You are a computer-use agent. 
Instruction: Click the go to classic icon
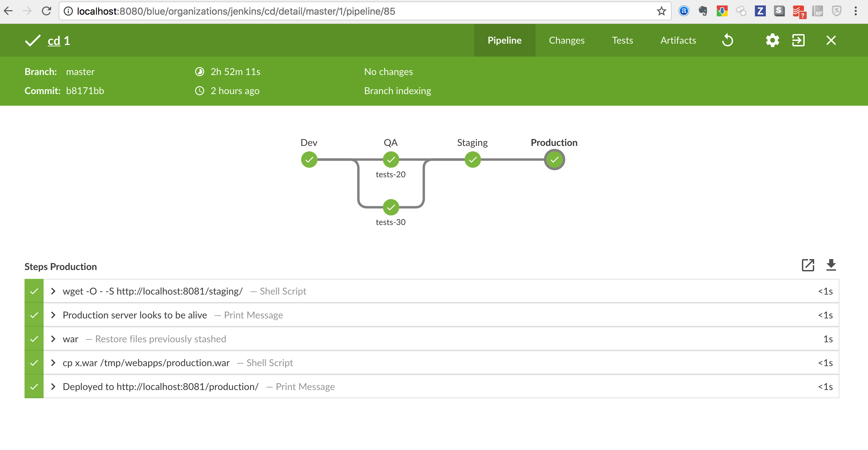coord(798,40)
